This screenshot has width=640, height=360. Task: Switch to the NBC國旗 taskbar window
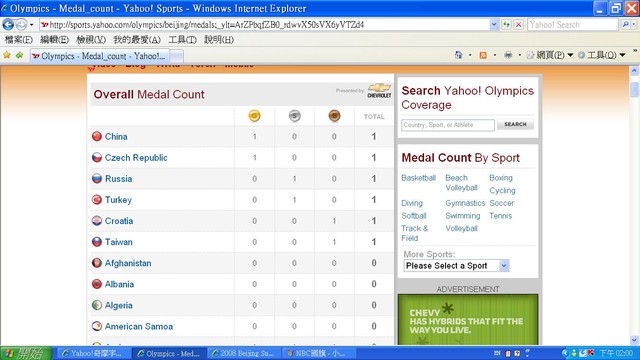point(318,353)
